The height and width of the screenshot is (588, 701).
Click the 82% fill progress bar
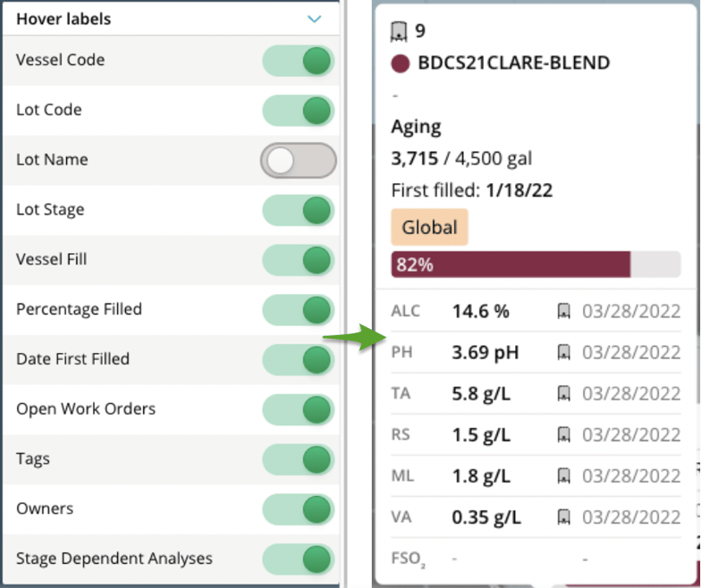pyautogui.click(x=535, y=265)
